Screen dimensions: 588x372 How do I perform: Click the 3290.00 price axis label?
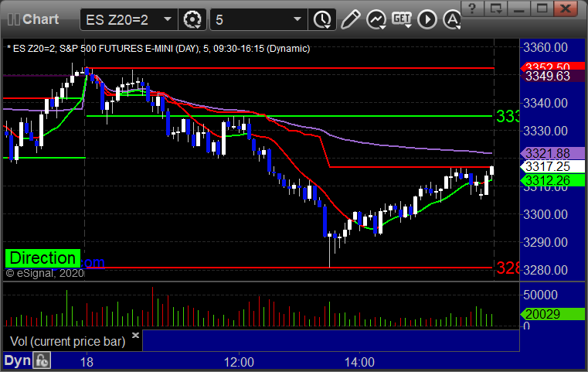click(x=546, y=242)
